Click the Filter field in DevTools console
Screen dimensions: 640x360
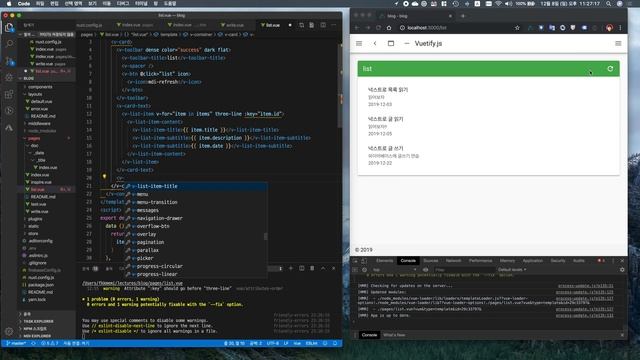(x=463, y=269)
